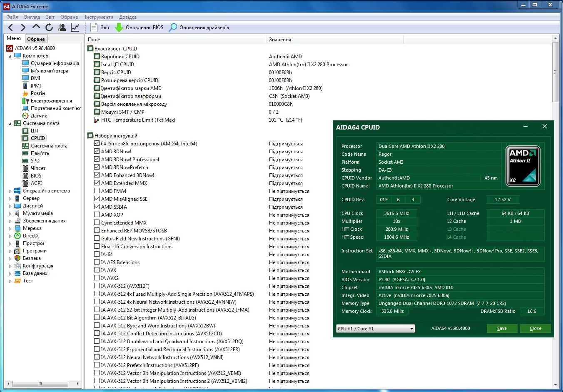Select Ім'я комп'ютера tree item
The height and width of the screenshot is (392, 563).
49,71
